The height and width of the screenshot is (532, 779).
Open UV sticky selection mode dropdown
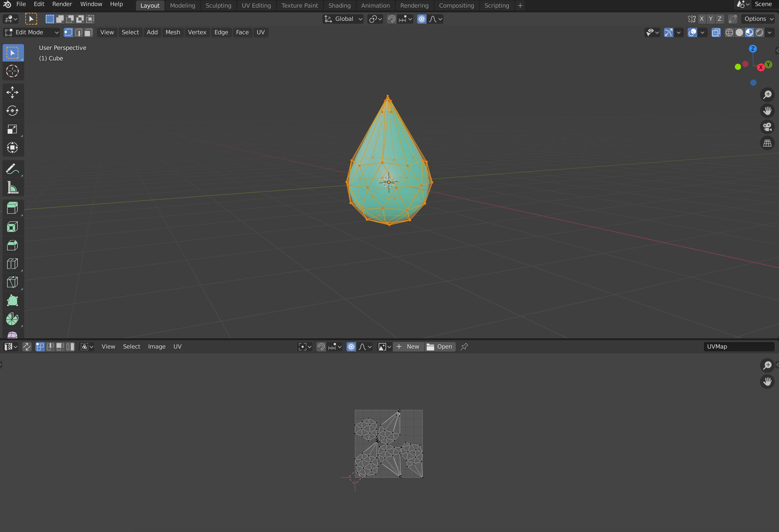(x=87, y=347)
